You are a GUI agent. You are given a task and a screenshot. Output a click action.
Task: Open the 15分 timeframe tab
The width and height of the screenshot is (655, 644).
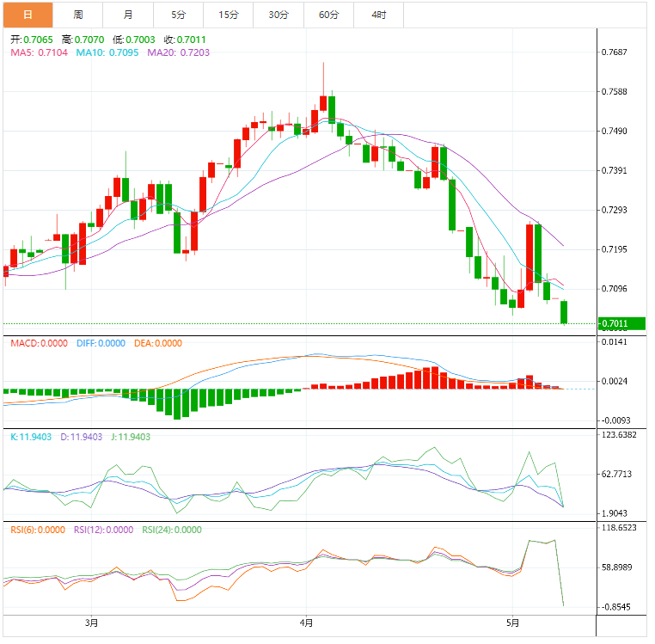point(229,15)
